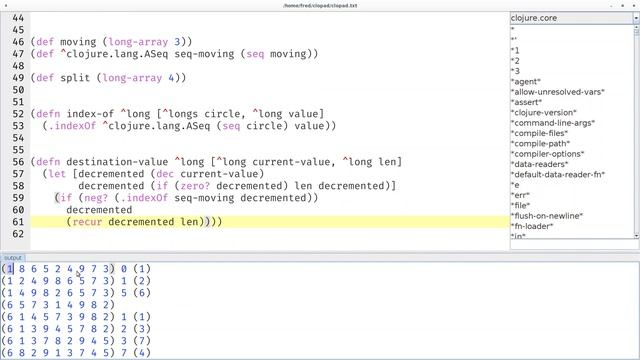The height and width of the screenshot is (360, 640).
Task: Click line number 61 in gutter
Action: point(18,222)
